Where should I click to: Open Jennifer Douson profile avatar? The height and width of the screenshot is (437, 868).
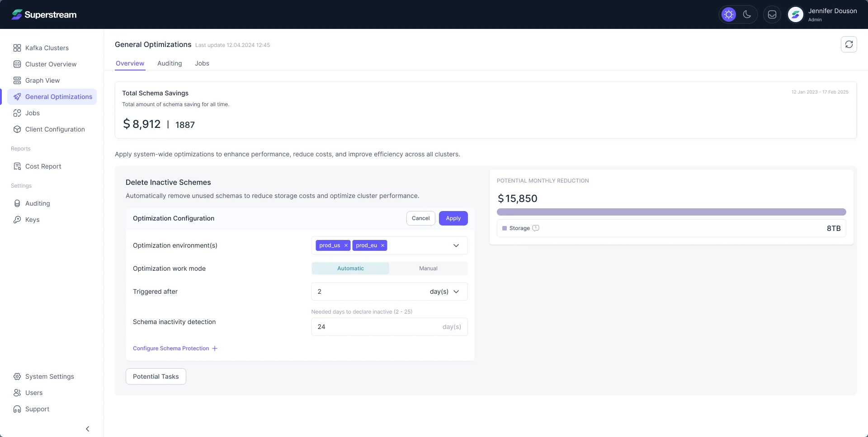point(795,14)
